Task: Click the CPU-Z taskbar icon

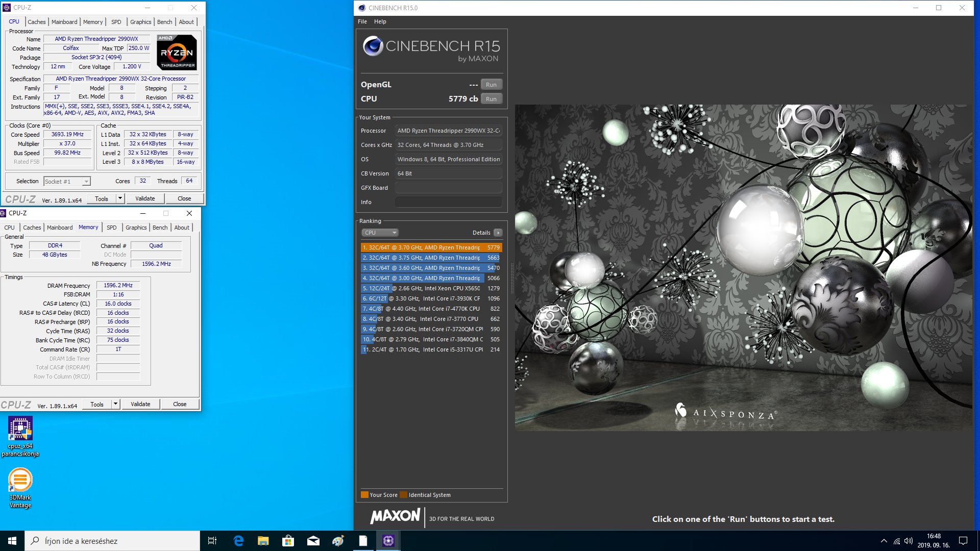Action: click(x=388, y=541)
